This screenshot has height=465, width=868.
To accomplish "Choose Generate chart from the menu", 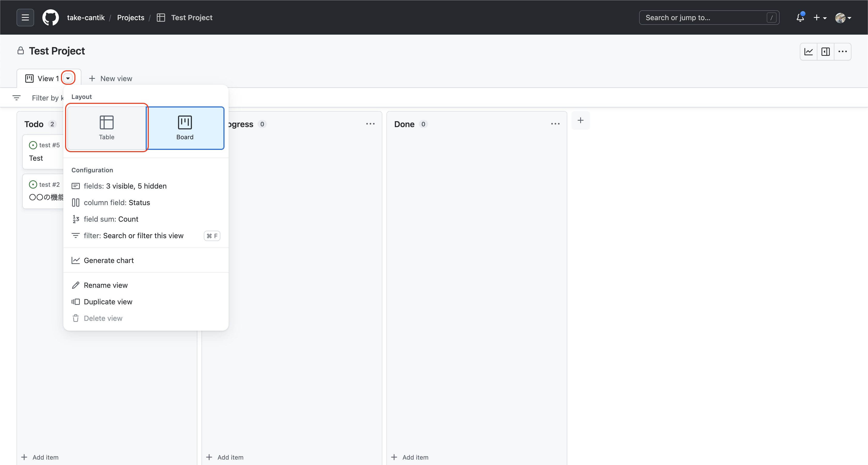I will coord(109,260).
